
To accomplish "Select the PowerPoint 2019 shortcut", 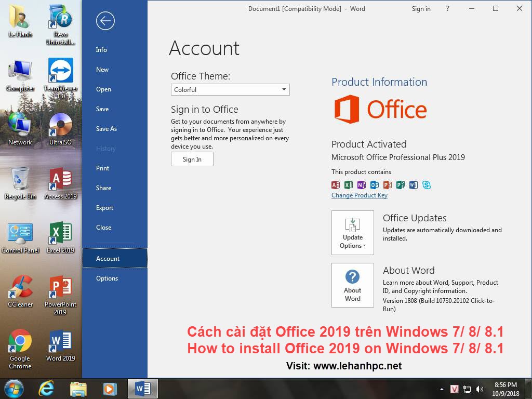I will click(60, 295).
